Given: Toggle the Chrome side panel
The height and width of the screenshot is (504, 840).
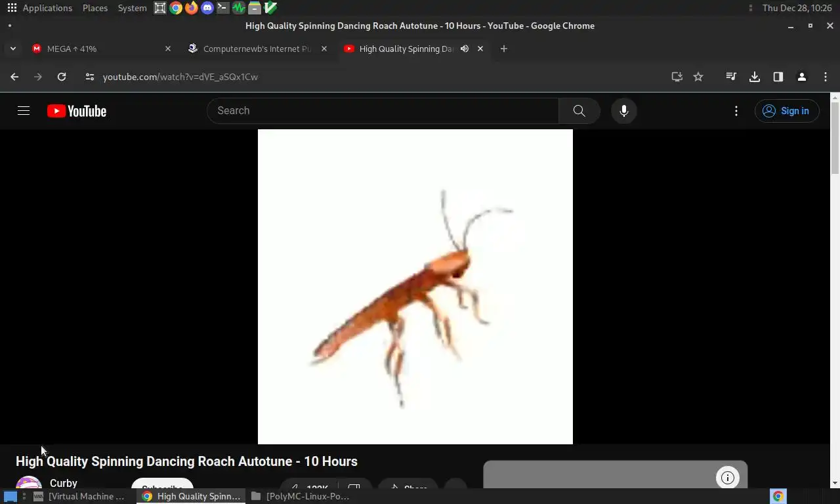Looking at the screenshot, I should coord(778,77).
